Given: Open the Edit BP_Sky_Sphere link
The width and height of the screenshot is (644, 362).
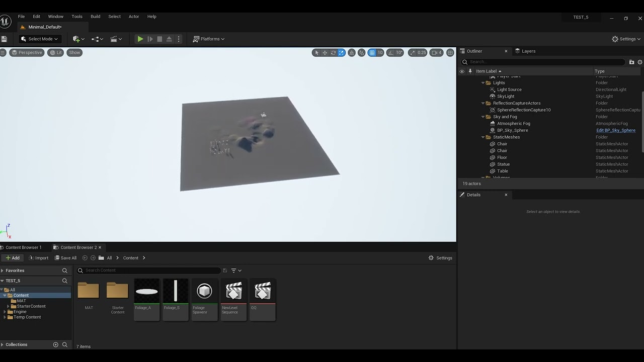Looking at the screenshot, I should (616, 130).
